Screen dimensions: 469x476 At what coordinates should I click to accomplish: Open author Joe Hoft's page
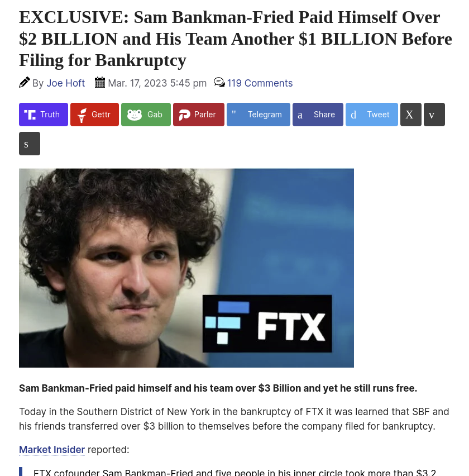click(x=65, y=83)
